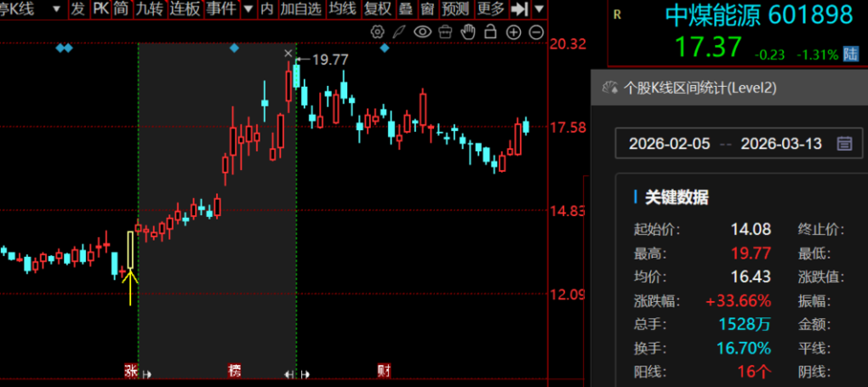
Task: Open the 复权 adjustment menu
Action: [378, 9]
